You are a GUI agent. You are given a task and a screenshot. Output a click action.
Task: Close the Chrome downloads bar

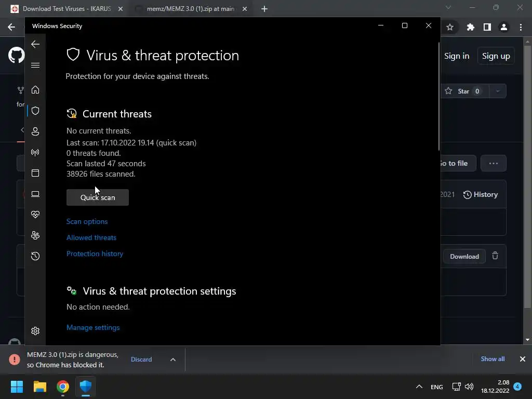point(523,359)
